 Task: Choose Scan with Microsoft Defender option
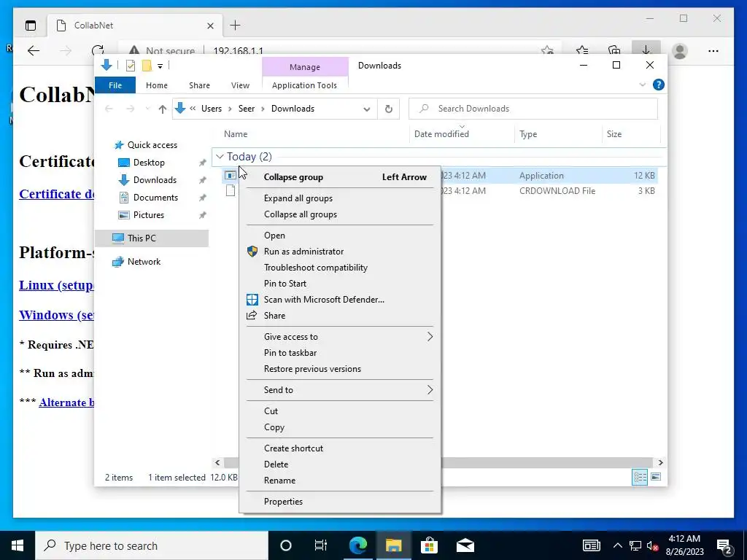point(324,300)
